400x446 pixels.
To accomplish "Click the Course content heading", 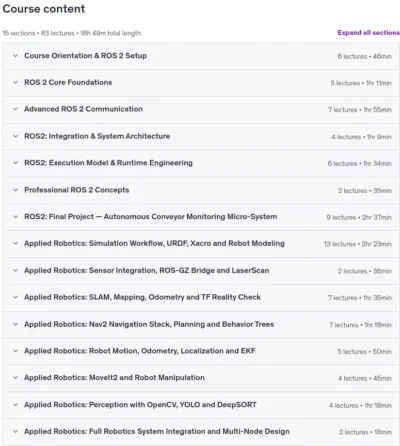I will point(44,9).
